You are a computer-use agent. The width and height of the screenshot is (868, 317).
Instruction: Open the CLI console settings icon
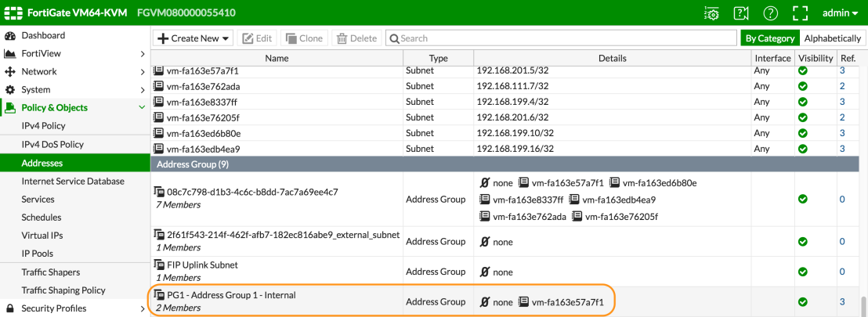711,13
